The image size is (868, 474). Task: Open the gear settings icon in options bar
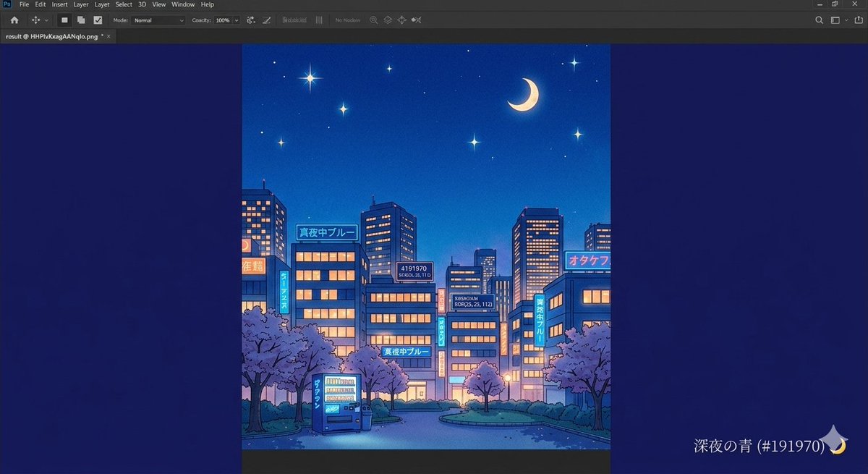[x=251, y=20]
